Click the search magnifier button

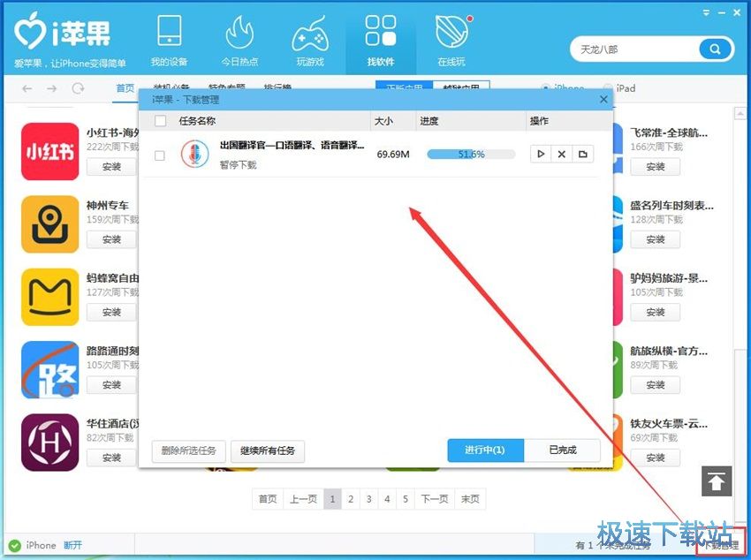tap(715, 49)
